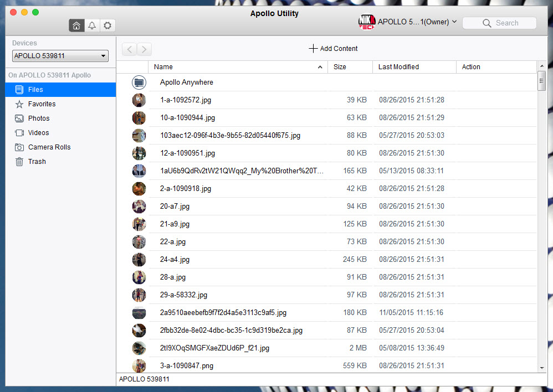Select thumbnail of 20-a7.jpg
Image resolution: width=553 pixels, height=392 pixels.
coord(139,207)
